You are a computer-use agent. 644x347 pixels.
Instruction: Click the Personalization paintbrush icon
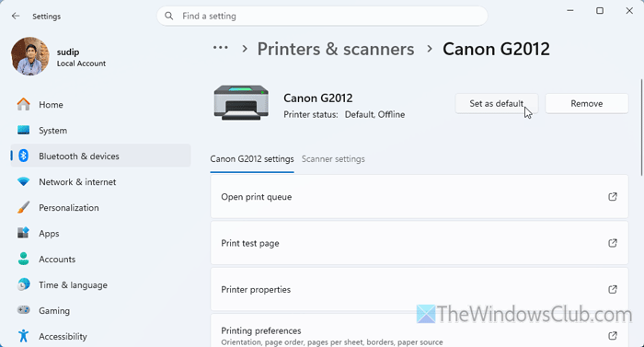pos(23,207)
